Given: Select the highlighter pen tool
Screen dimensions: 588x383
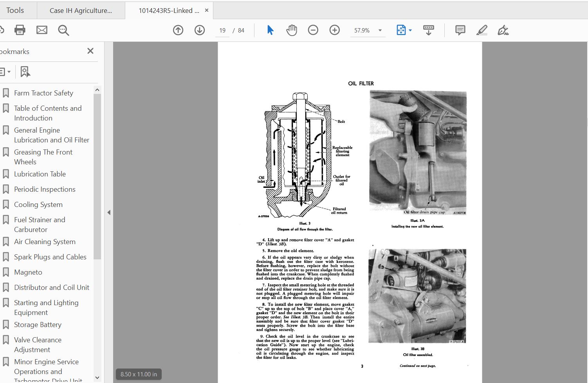Looking at the screenshot, I should pyautogui.click(x=482, y=30).
